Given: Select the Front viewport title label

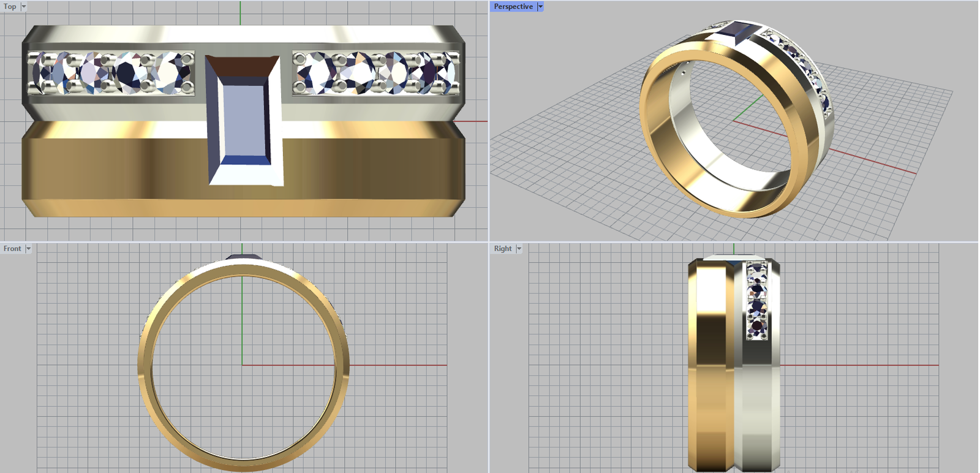Looking at the screenshot, I should coord(12,249).
